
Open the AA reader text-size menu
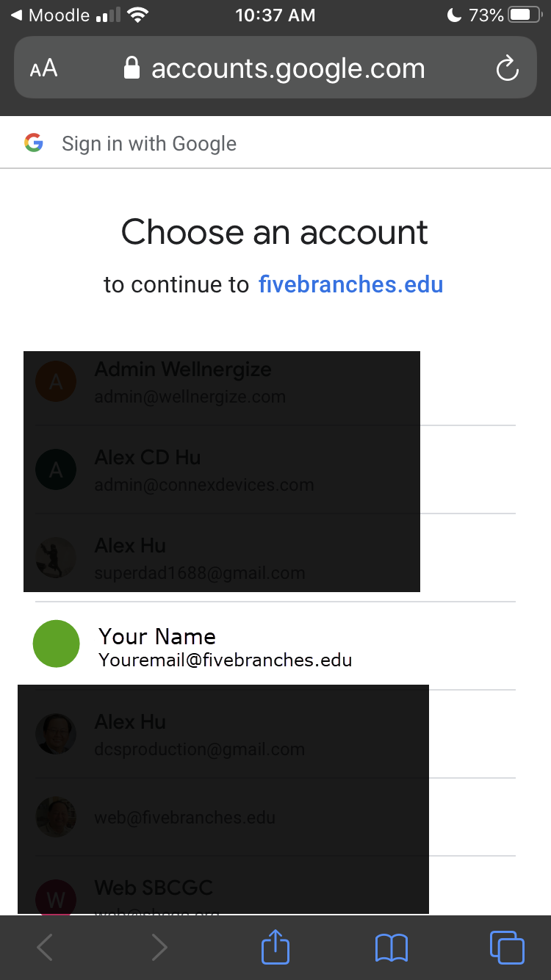click(43, 69)
